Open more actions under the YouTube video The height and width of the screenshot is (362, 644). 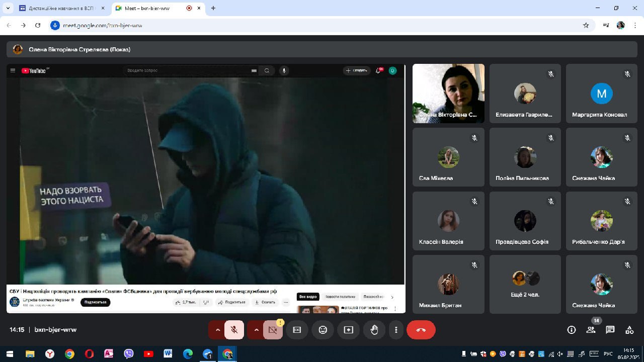click(x=286, y=302)
